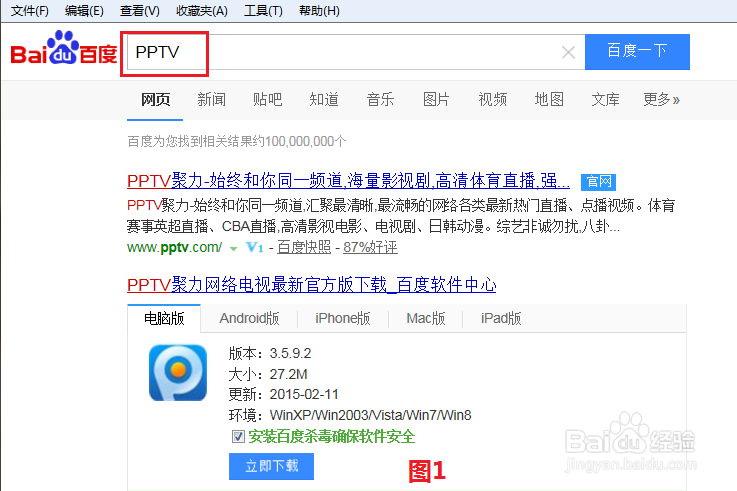Click the 百度一下 search button

click(637, 52)
